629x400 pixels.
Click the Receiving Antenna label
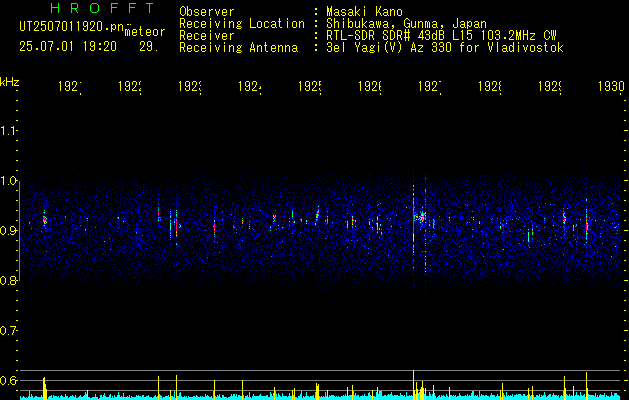pyautogui.click(x=239, y=48)
